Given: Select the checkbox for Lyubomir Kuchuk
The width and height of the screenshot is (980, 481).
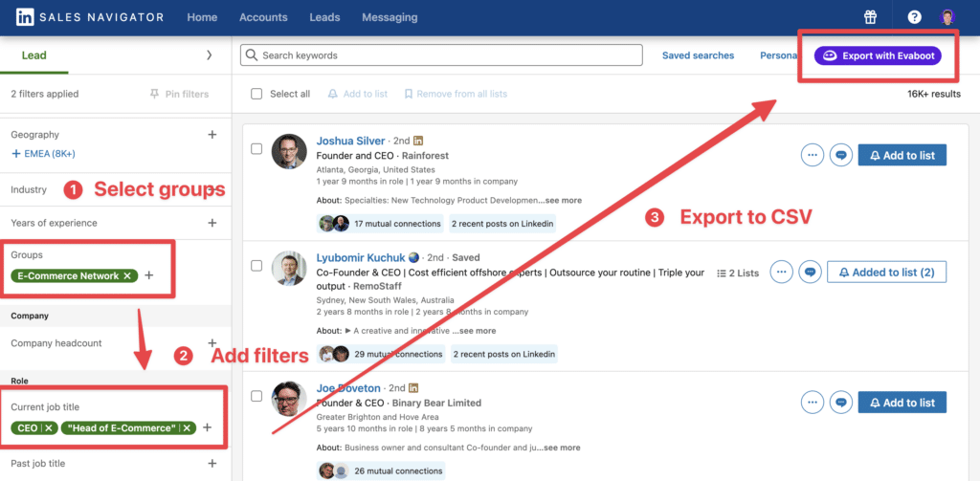Looking at the screenshot, I should [256, 266].
